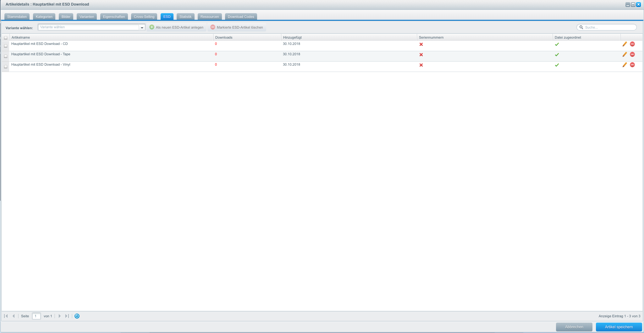Click the 30.10.2018 date in Tape row
This screenshot has height=333, width=644.
coord(291,54)
